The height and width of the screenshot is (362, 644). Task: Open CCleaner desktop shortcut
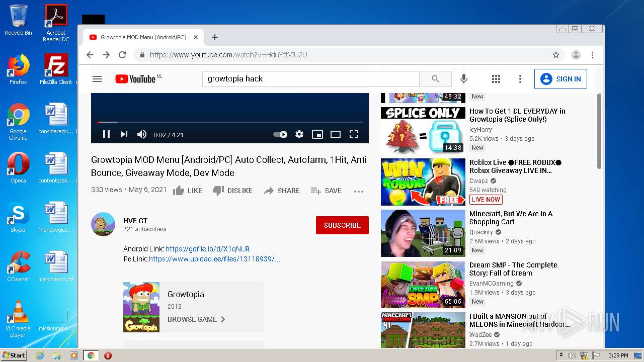coord(18,266)
